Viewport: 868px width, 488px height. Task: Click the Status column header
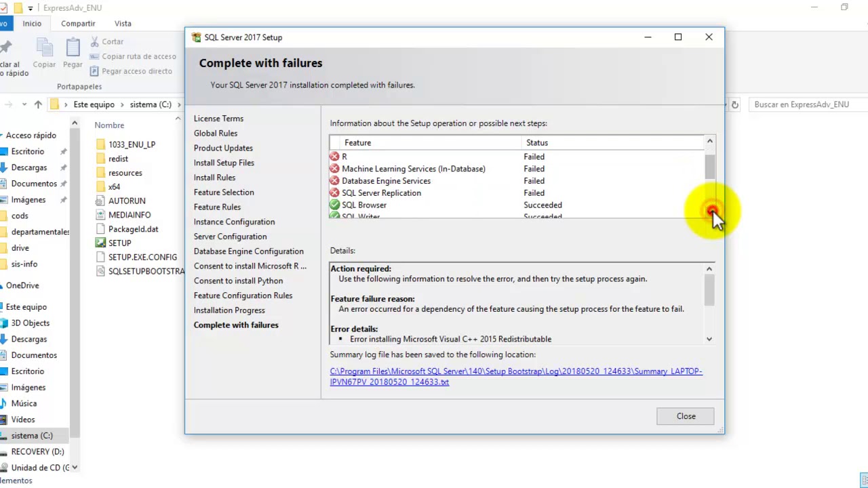[613, 143]
